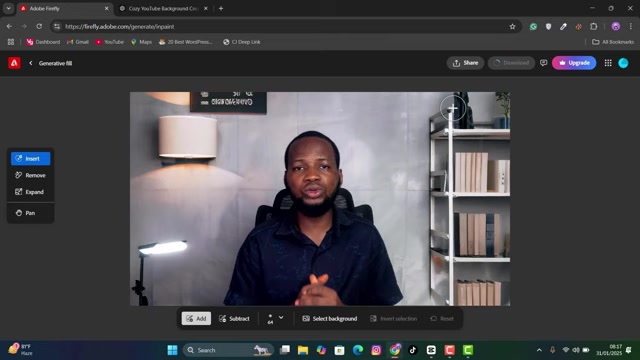Open the Maps bookmark
This screenshot has width=640, height=360.
141,42
